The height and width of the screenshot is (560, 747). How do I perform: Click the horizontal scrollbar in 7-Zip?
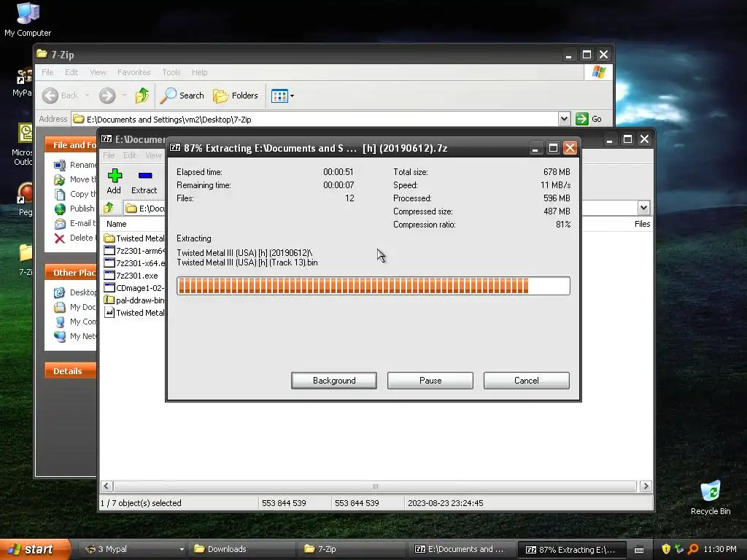click(x=375, y=486)
